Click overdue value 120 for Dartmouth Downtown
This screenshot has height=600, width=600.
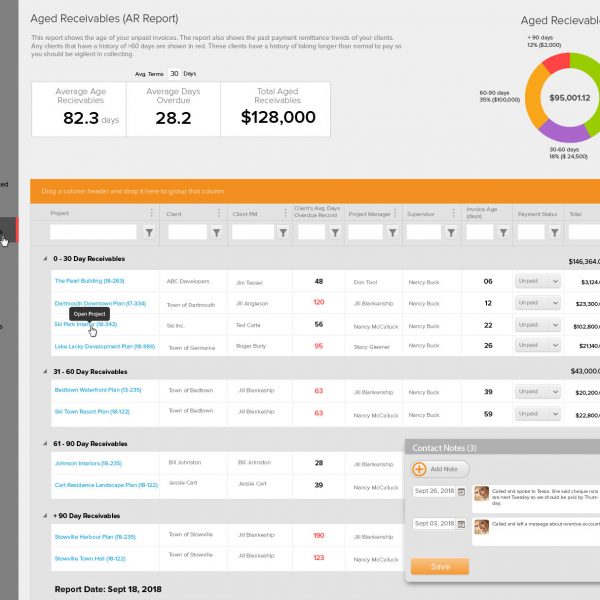[x=319, y=302]
